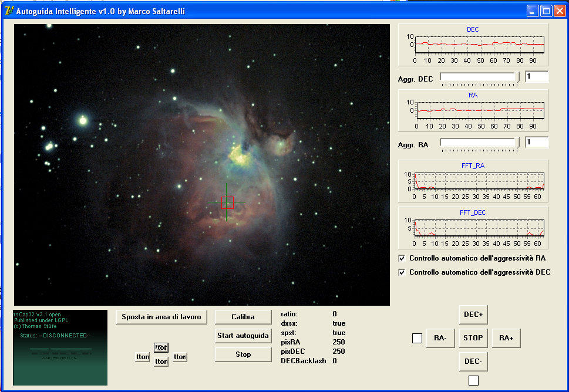
Task: Click the 'Status: --DISCONNECTED--' text
Action: (x=55, y=336)
